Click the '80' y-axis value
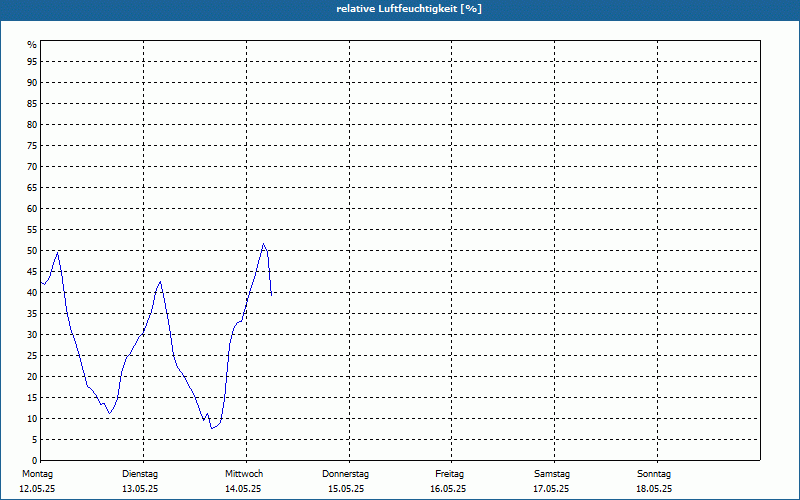Image resolution: width=800 pixels, height=500 pixels. [x=32, y=124]
